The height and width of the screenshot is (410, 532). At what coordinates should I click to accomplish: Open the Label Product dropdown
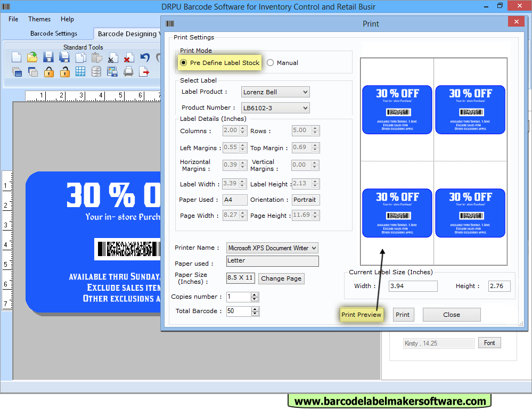pos(305,92)
